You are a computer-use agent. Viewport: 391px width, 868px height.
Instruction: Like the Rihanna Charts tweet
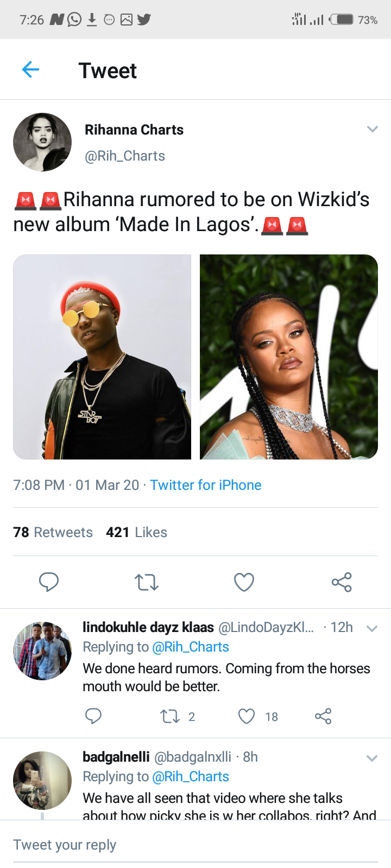[x=244, y=582]
